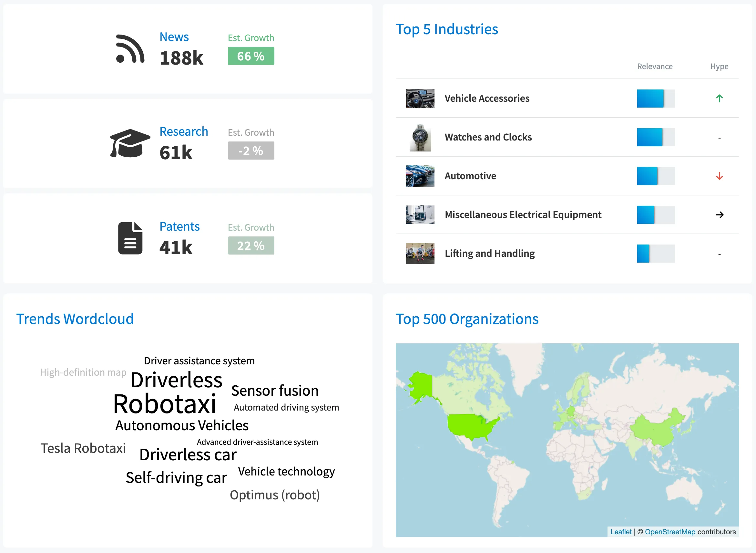The height and width of the screenshot is (553, 756).
Task: Click the News RSS feed icon
Action: point(130,49)
